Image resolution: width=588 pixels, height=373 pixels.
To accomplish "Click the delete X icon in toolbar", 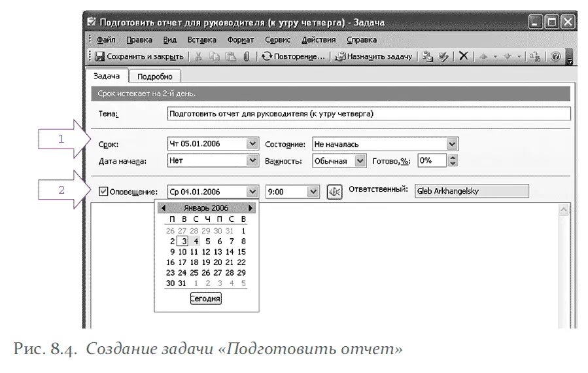I will pos(464,56).
